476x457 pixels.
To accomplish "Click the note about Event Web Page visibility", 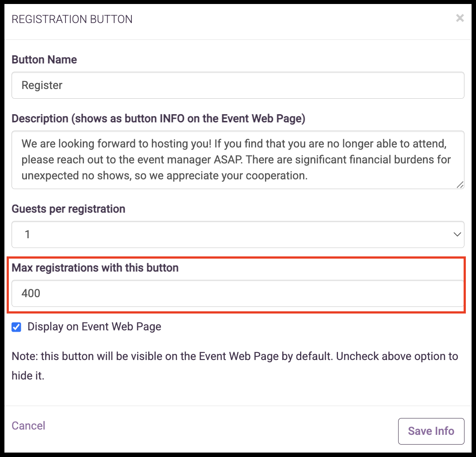I will 234,366.
